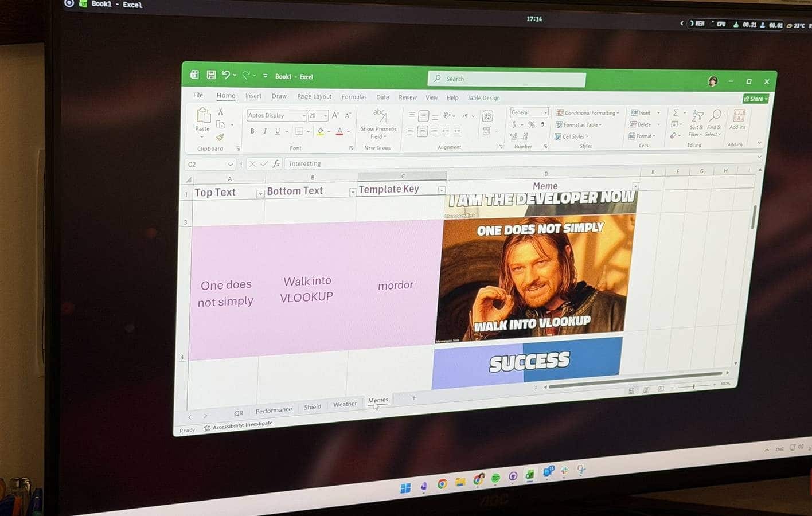The width and height of the screenshot is (812, 516).
Task: Click the Increase Indent icon
Action: [x=457, y=131]
